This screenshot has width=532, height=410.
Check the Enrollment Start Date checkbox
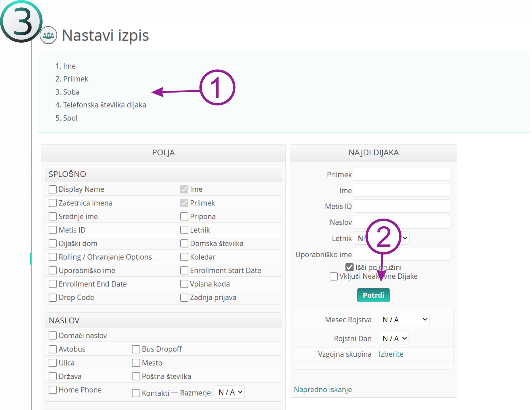click(184, 270)
